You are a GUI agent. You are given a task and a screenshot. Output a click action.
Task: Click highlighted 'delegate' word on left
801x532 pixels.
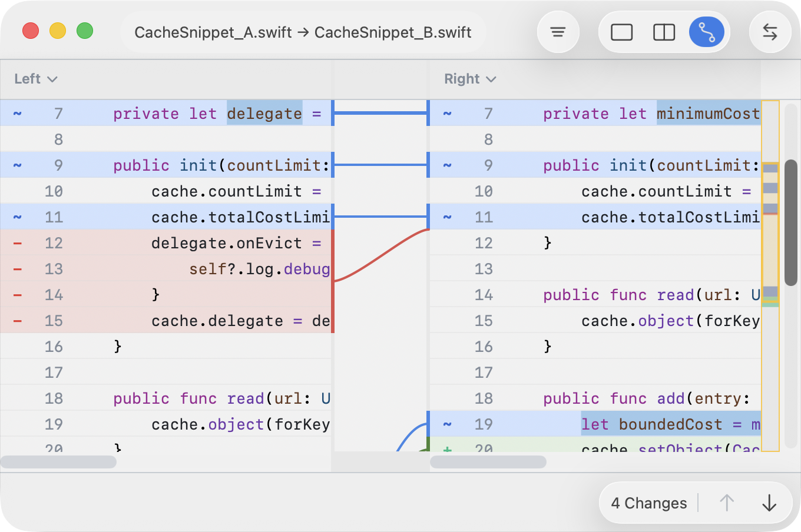264,113
